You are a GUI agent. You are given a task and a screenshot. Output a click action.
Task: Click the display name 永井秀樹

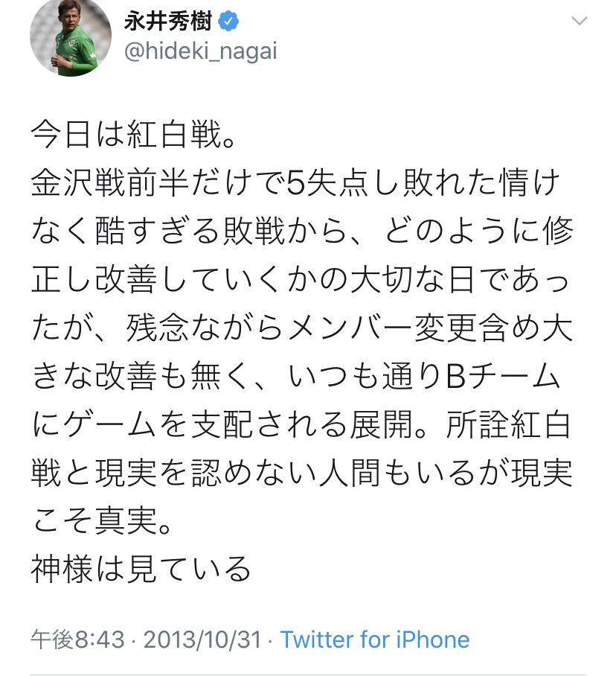(x=167, y=22)
